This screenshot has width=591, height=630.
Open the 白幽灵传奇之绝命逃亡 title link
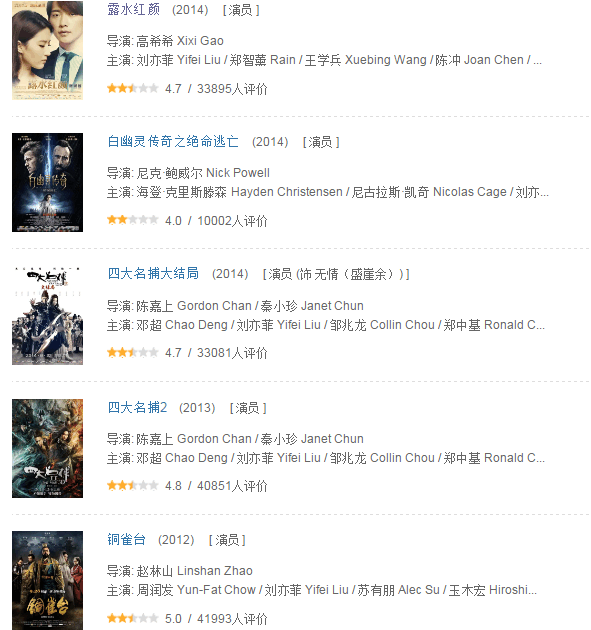tap(173, 141)
